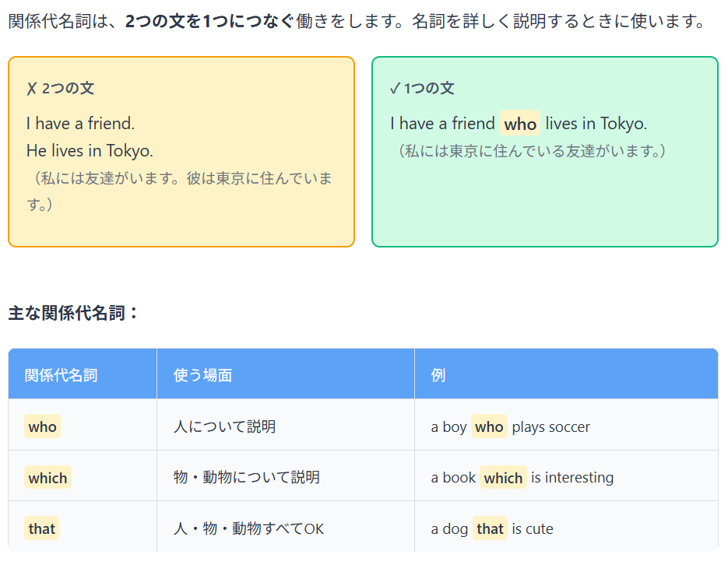Click the 関係代名詞 table column header

pos(62,375)
